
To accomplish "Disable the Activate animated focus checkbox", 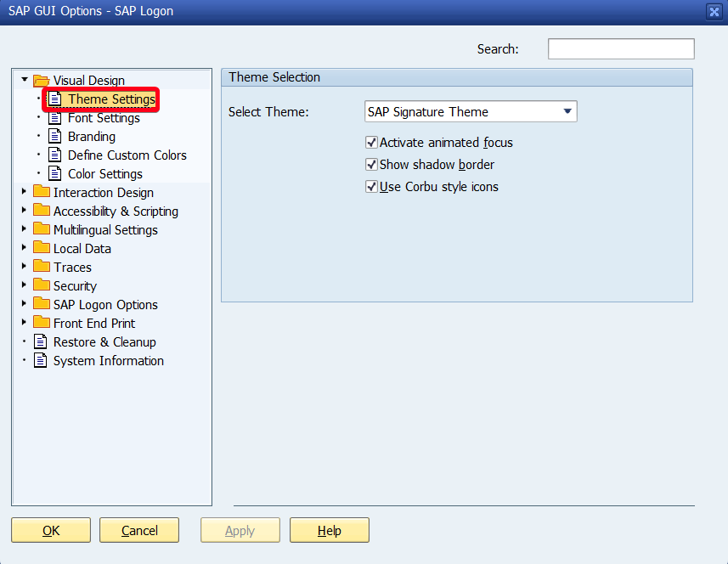I will pos(371,143).
